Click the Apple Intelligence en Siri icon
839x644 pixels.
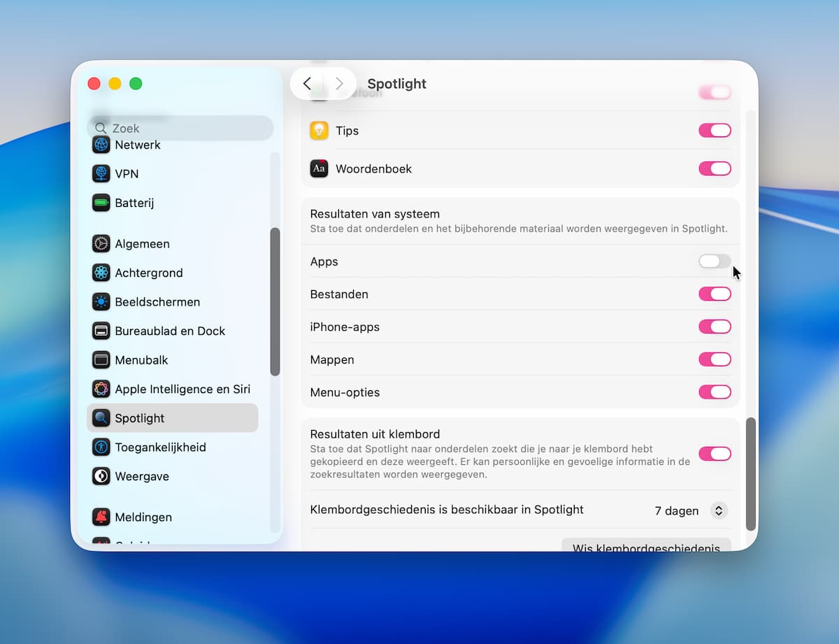[101, 389]
